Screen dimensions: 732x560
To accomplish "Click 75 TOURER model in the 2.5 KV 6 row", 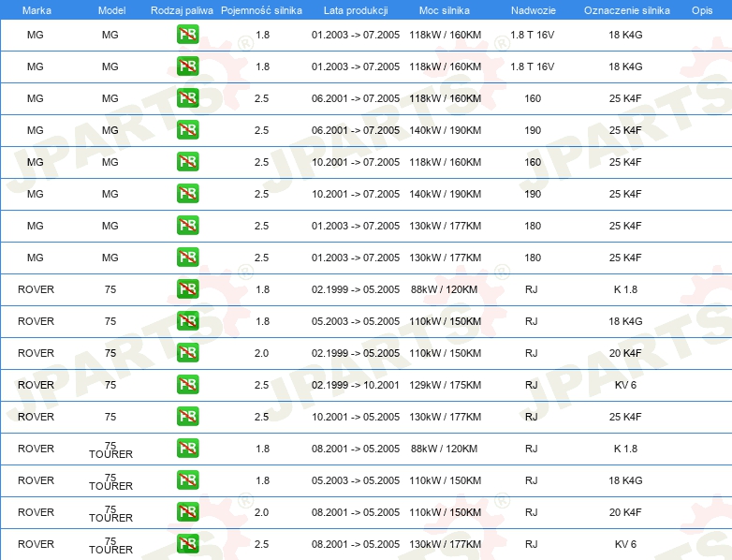I will click(110, 545).
